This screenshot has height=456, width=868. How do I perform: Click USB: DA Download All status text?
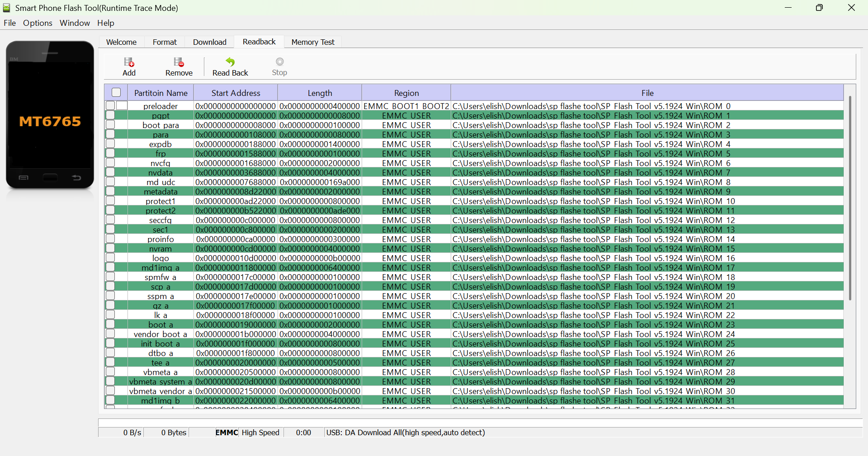[406, 432]
